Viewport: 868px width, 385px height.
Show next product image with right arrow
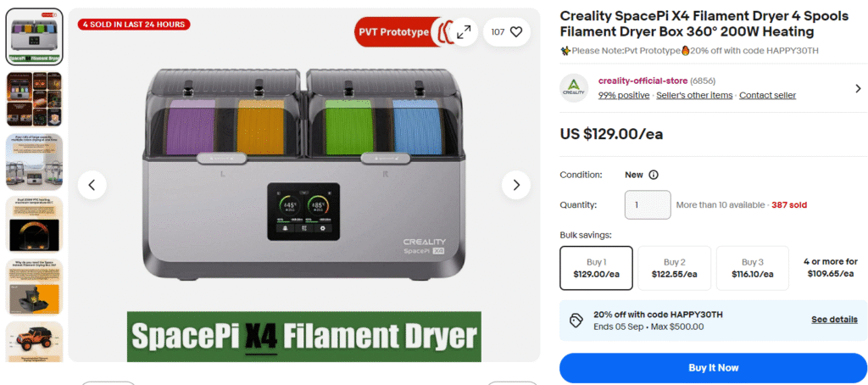(516, 185)
